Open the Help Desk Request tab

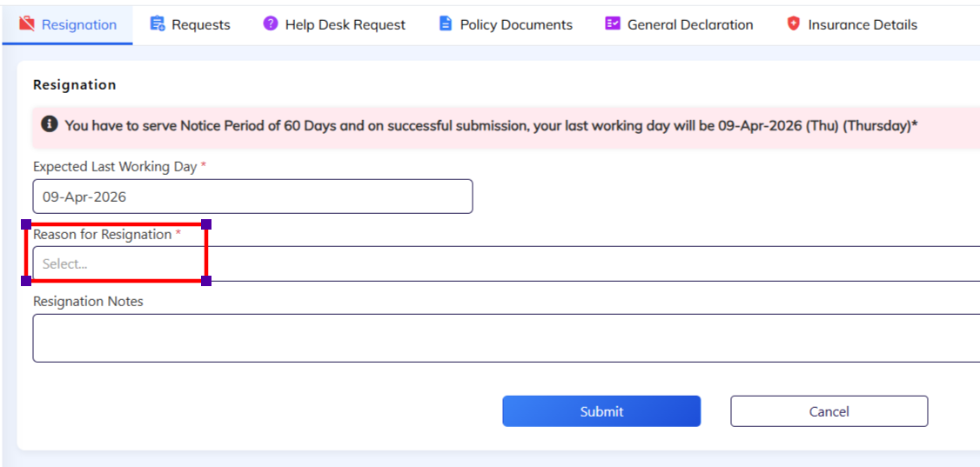tap(345, 24)
